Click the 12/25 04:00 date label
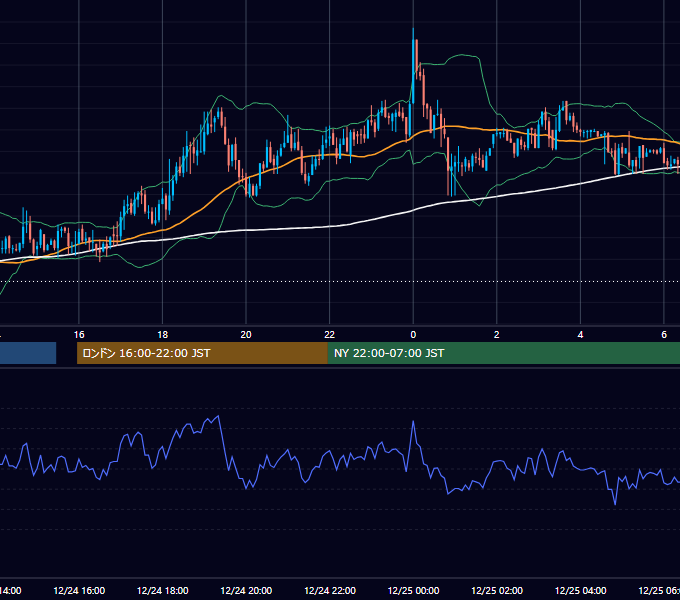Viewport: 680px width, 600px height. [x=581, y=591]
